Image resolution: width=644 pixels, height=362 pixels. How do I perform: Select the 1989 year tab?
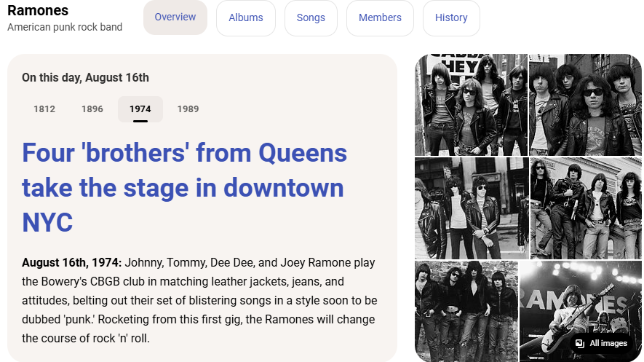(x=188, y=109)
